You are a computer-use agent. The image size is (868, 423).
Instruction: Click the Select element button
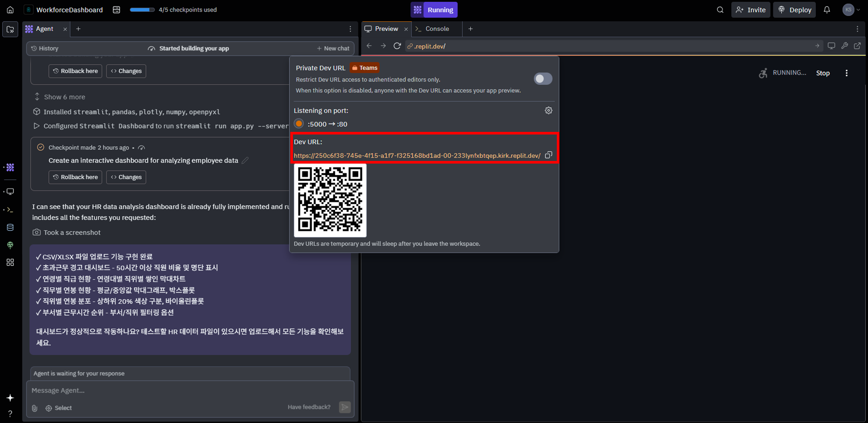click(59, 408)
